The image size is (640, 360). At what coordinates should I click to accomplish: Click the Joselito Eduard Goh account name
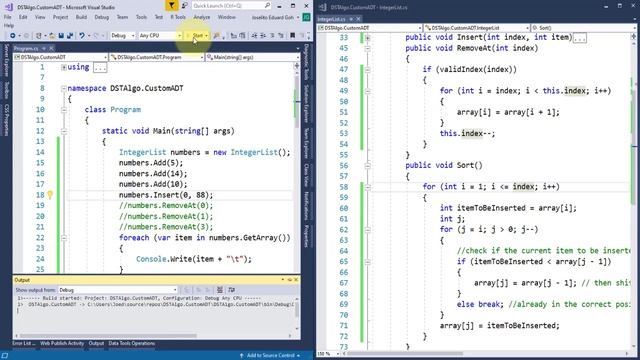tap(273, 17)
